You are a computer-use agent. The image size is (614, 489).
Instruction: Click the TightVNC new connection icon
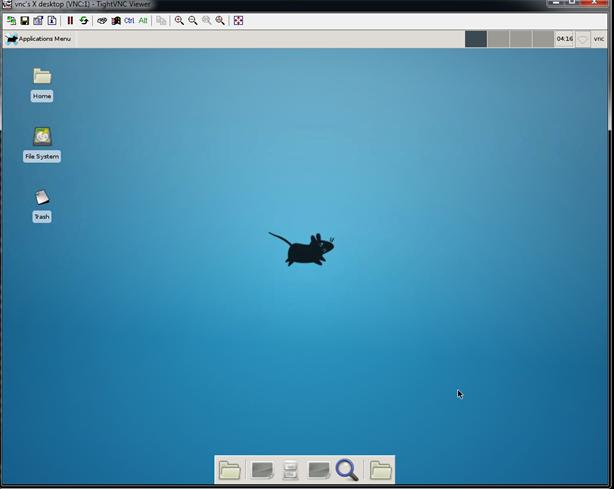[11, 20]
